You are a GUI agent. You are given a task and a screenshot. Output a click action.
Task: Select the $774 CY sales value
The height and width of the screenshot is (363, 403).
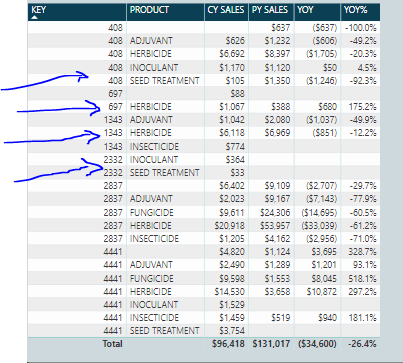[x=235, y=146]
